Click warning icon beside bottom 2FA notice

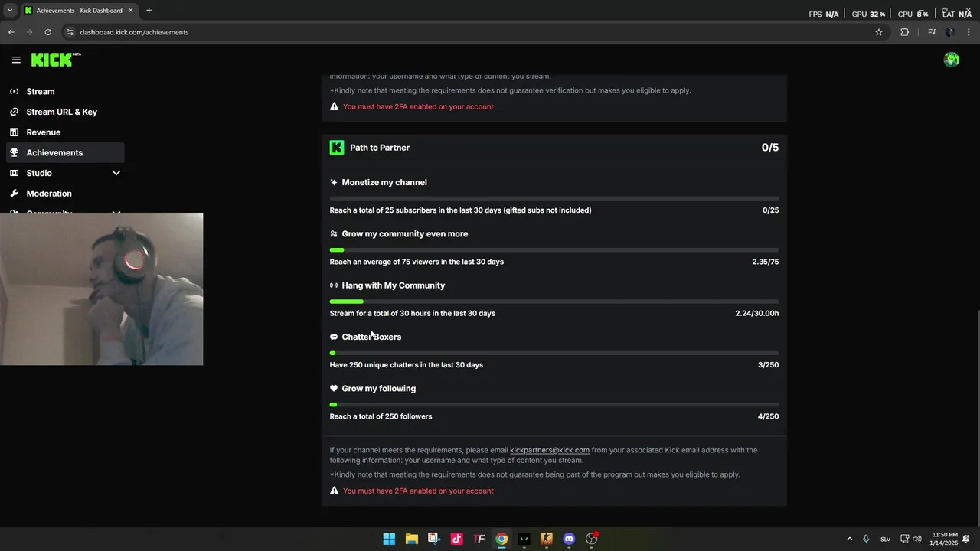pyautogui.click(x=334, y=491)
